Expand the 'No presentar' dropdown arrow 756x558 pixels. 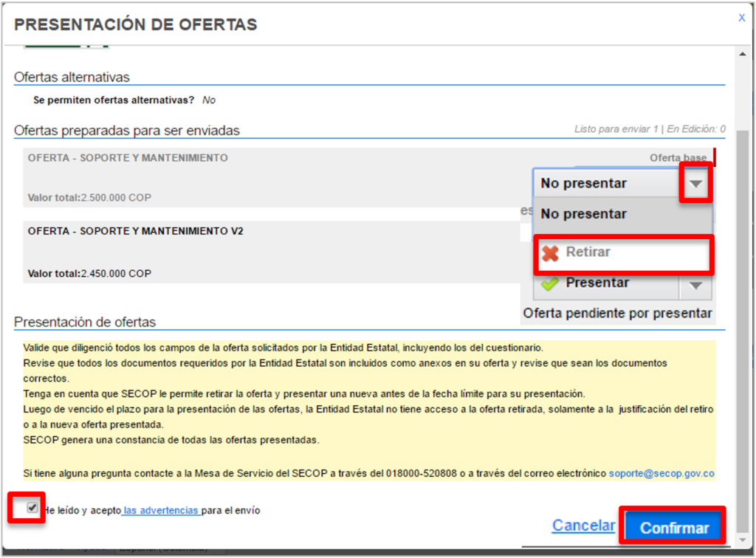click(695, 184)
